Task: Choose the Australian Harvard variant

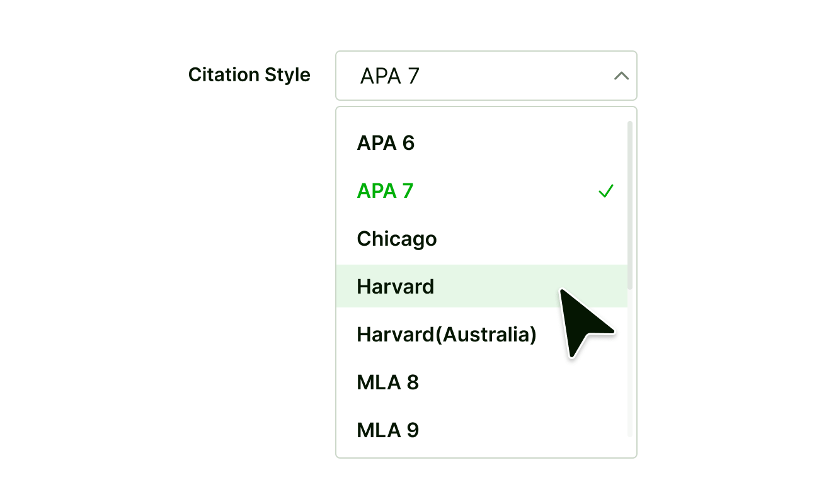Action: (446, 335)
